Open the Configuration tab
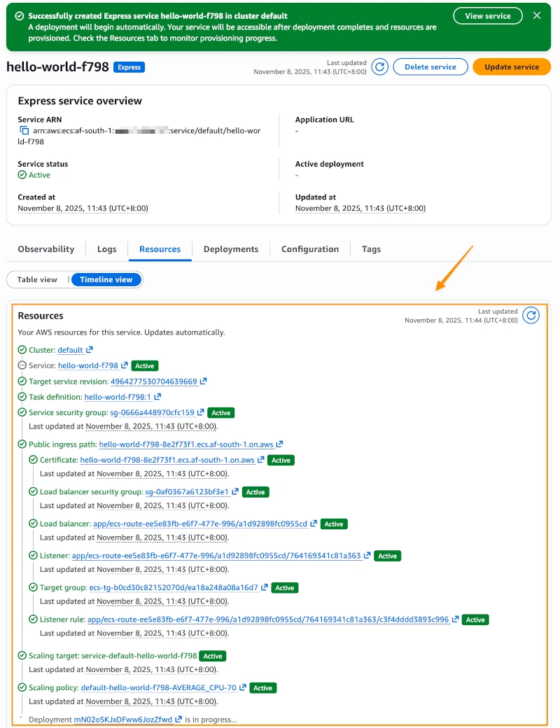This screenshot has height=728, width=560. (x=310, y=249)
